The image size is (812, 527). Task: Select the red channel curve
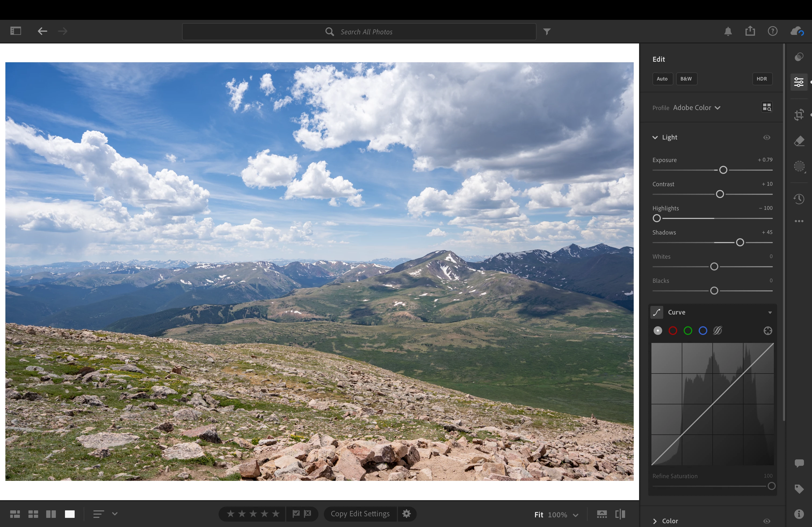click(x=673, y=331)
